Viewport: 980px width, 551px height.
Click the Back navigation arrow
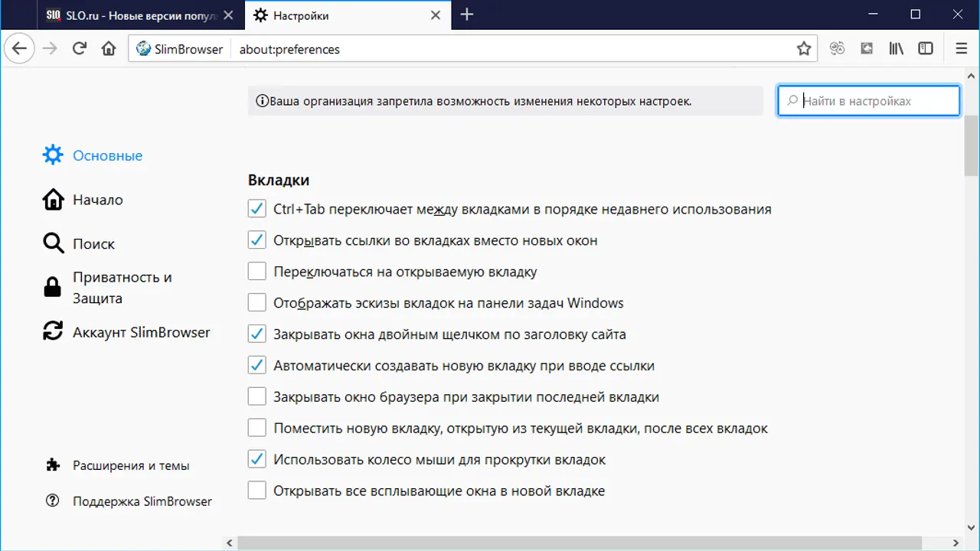(x=19, y=49)
